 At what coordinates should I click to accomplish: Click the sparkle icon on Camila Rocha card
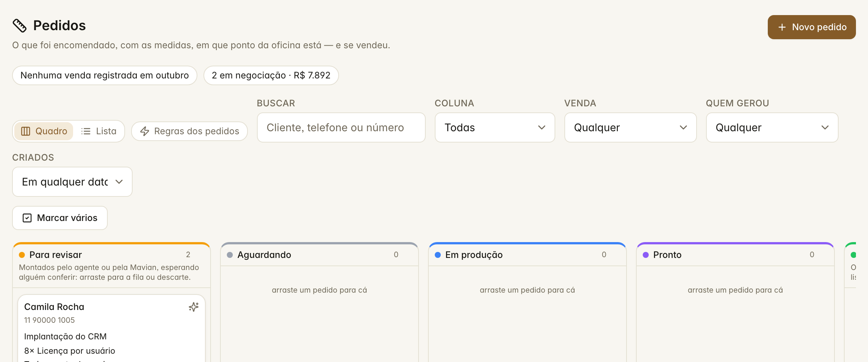(194, 307)
